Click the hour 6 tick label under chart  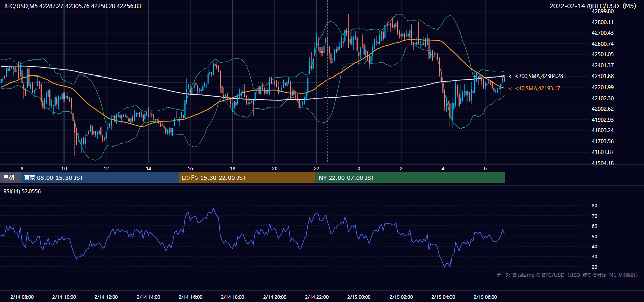coord(485,168)
